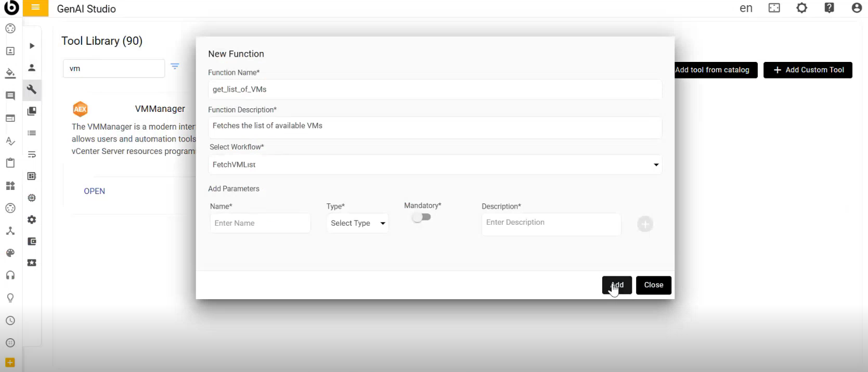The width and height of the screenshot is (868, 372).
Task: Click the play arrow icon in inner sidebar
Action: click(x=32, y=46)
